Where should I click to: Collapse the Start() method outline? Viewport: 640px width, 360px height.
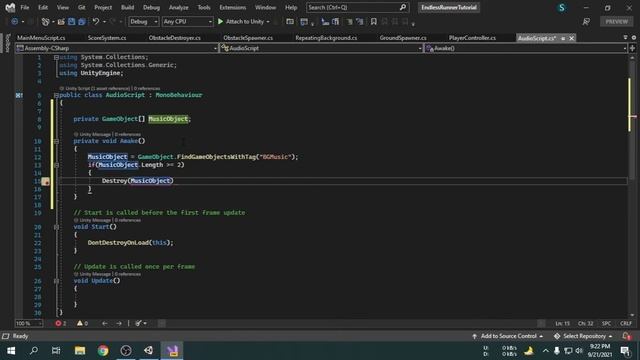pyautogui.click(x=56, y=227)
